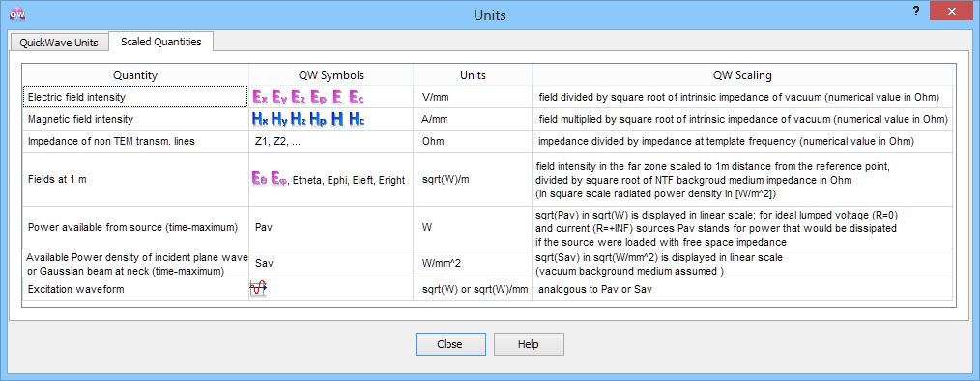Image resolution: width=980 pixels, height=381 pixels.
Task: Click the blue Hy magnetic field symbol
Action: [280, 119]
